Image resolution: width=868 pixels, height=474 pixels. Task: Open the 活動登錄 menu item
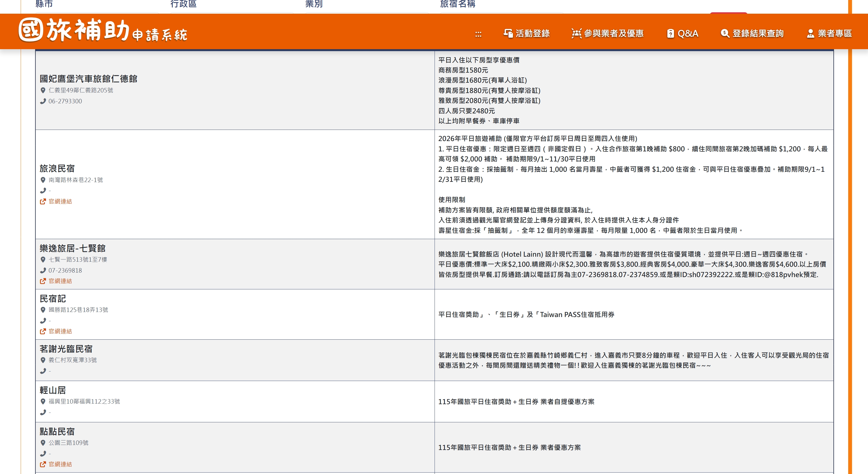(x=527, y=33)
